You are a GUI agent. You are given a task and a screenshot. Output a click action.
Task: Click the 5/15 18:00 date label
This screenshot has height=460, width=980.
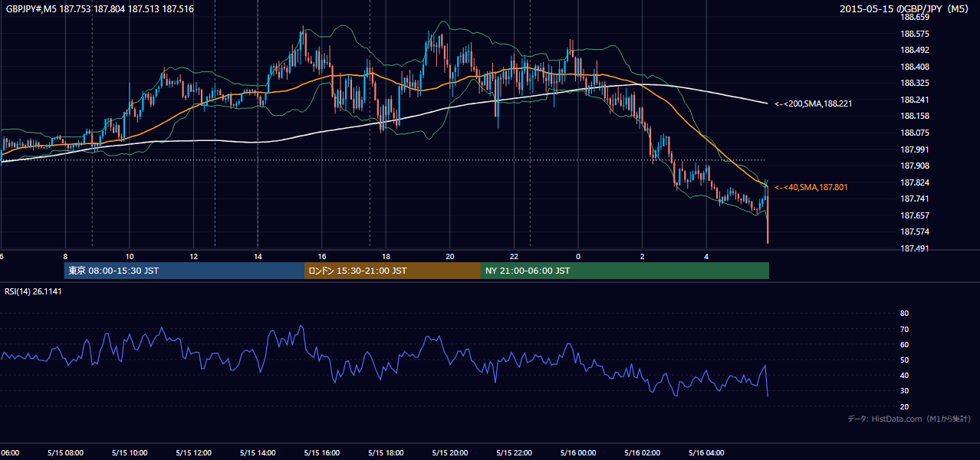coord(385,453)
